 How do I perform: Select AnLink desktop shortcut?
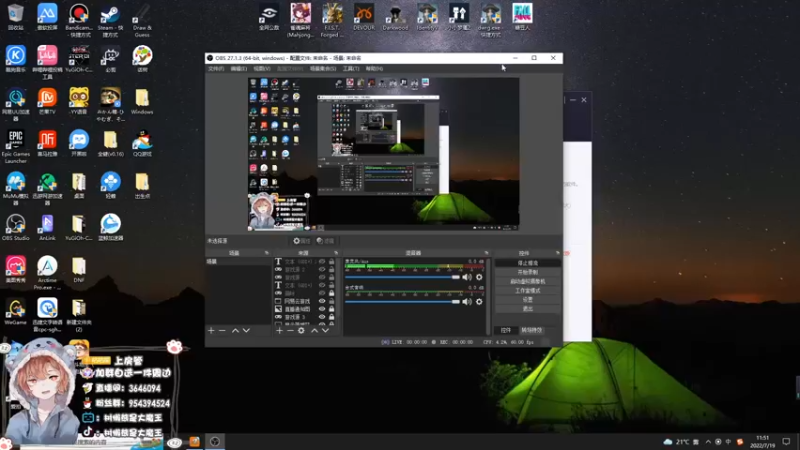pos(47,228)
